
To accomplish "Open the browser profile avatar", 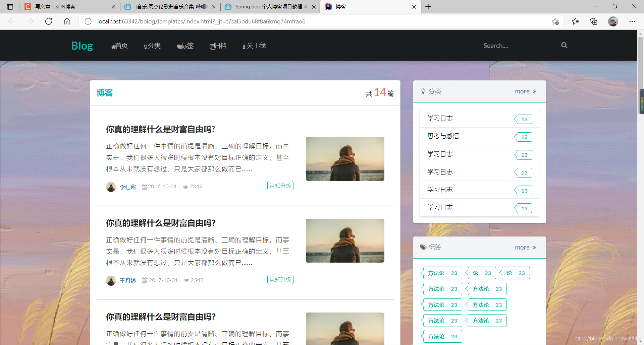I will coord(613,21).
